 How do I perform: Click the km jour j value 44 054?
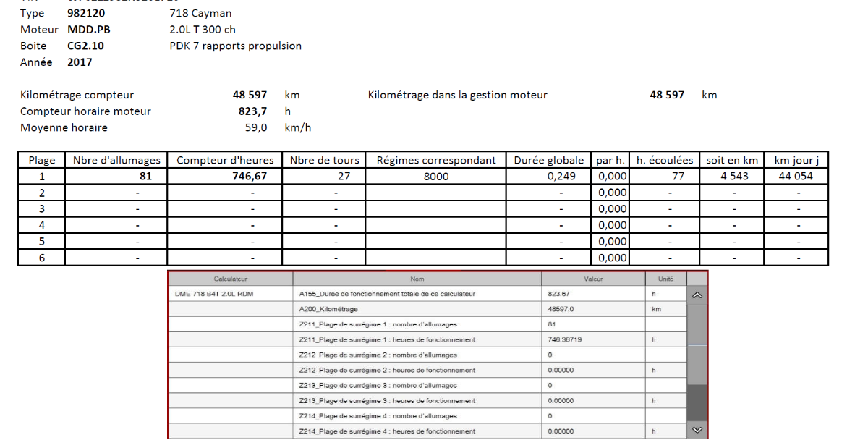[796, 177]
